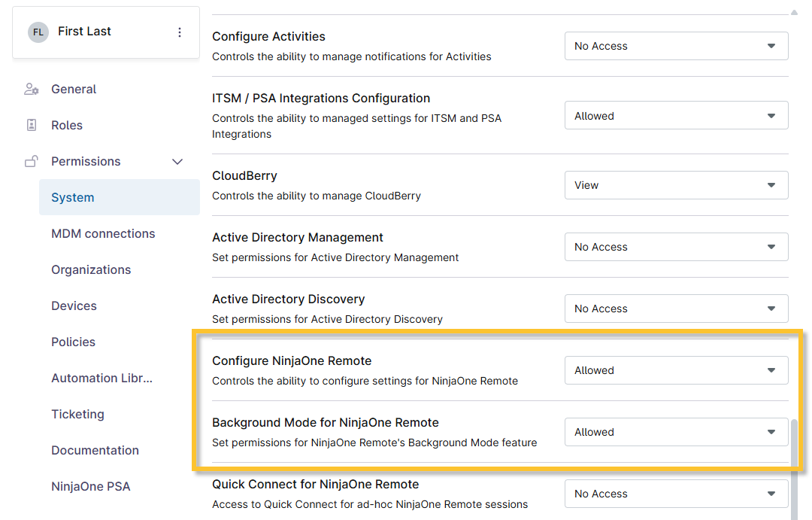Open the Configure Activities access dropdown
Viewport: 812px width, 520px height.
coord(676,47)
